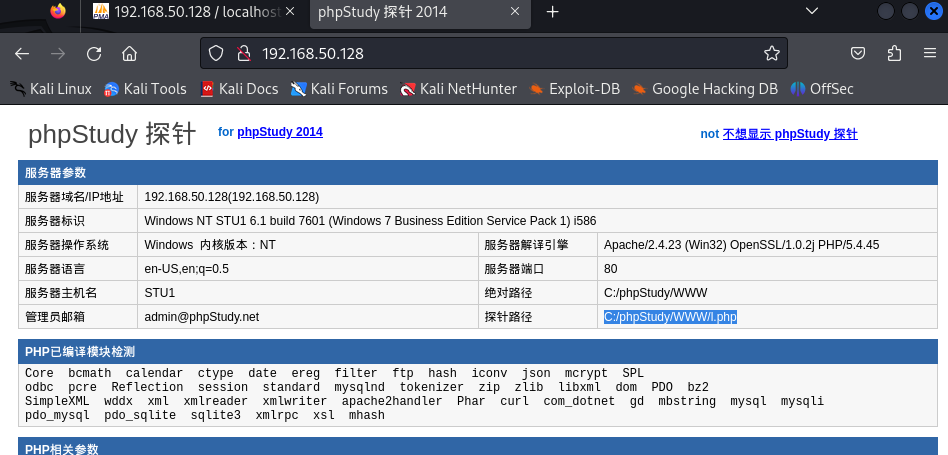Focus the address bar showing 192.168.50.128
Image resolution: width=948 pixels, height=455 pixels.
click(494, 53)
